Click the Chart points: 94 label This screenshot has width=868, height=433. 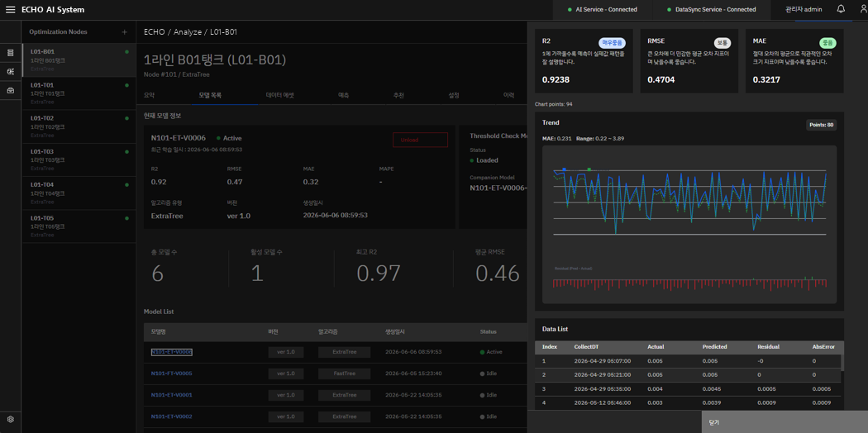click(554, 104)
